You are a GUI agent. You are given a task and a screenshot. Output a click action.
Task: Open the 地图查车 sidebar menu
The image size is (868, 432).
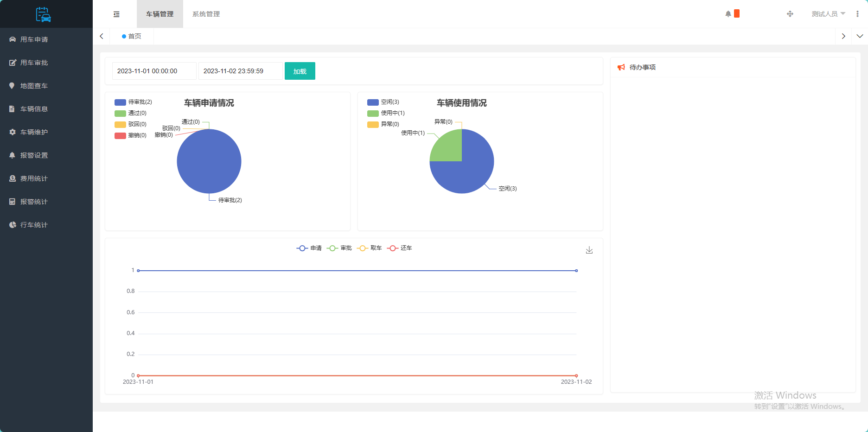click(x=46, y=86)
